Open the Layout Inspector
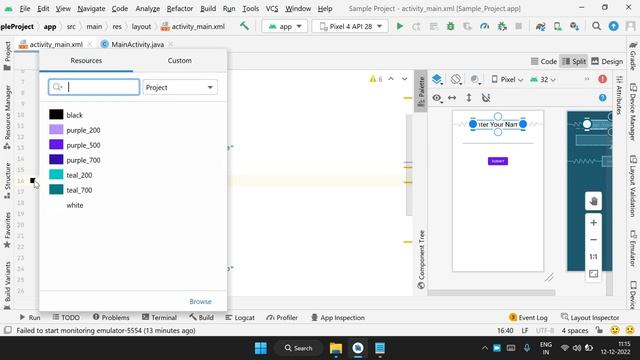Image resolution: width=640 pixels, height=360 pixels. [x=590, y=317]
